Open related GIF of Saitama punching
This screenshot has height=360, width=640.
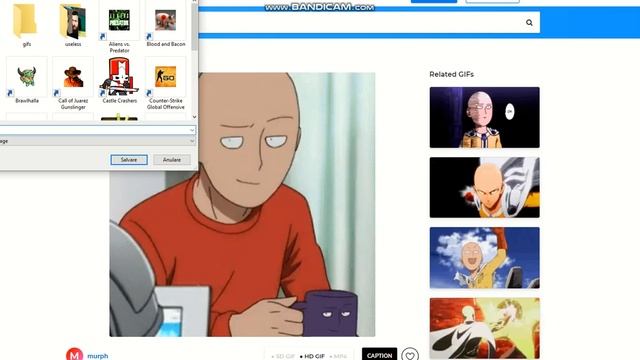pos(484,187)
